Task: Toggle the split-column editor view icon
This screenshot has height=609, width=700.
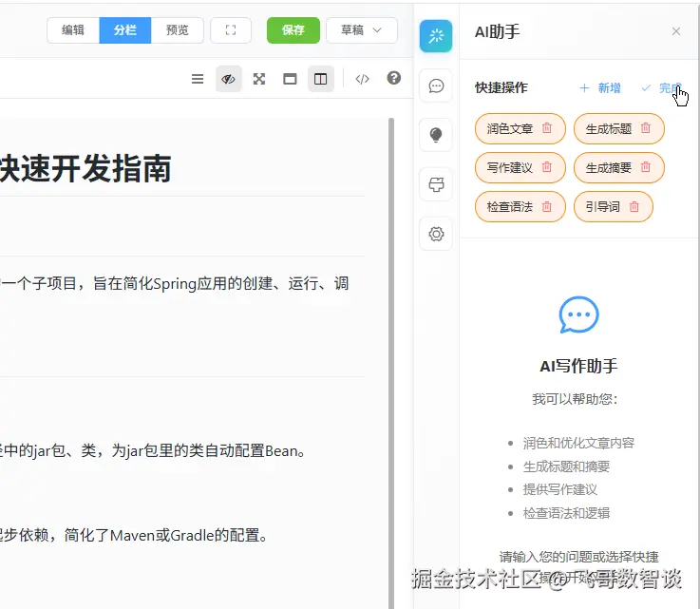Action: [x=320, y=79]
